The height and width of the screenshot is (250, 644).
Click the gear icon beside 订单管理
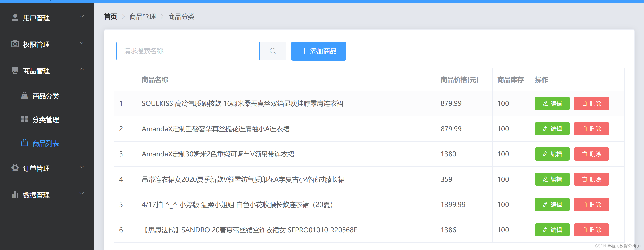tap(15, 168)
